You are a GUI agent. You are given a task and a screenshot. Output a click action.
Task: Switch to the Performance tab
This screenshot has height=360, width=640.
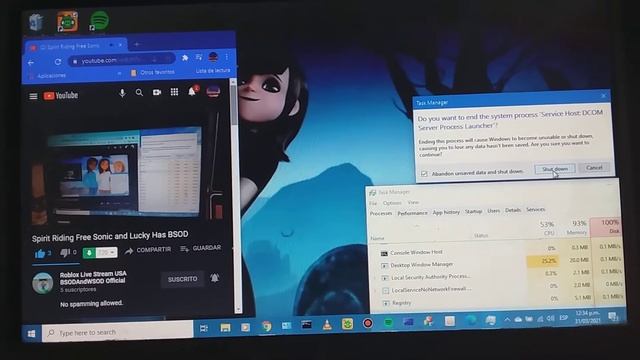pos(412,213)
